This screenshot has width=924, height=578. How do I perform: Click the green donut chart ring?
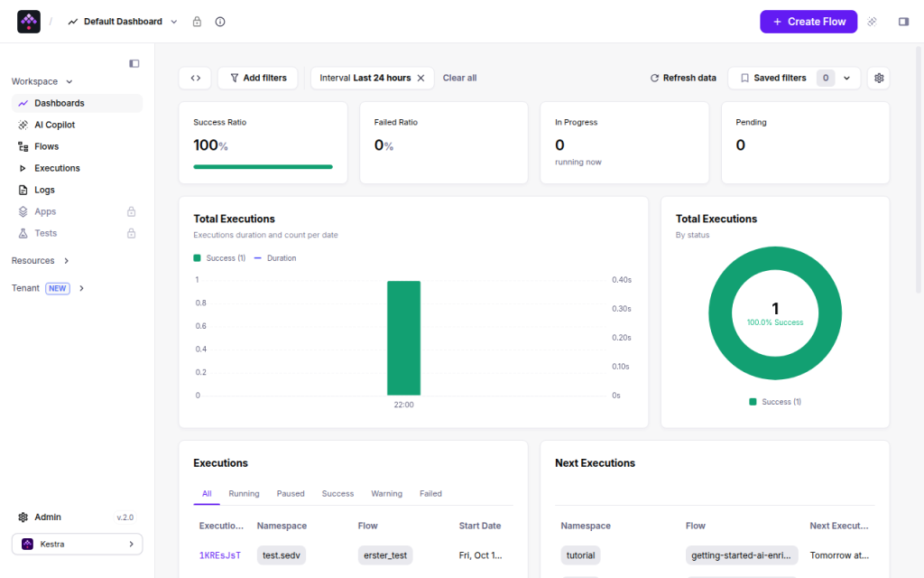point(720,313)
